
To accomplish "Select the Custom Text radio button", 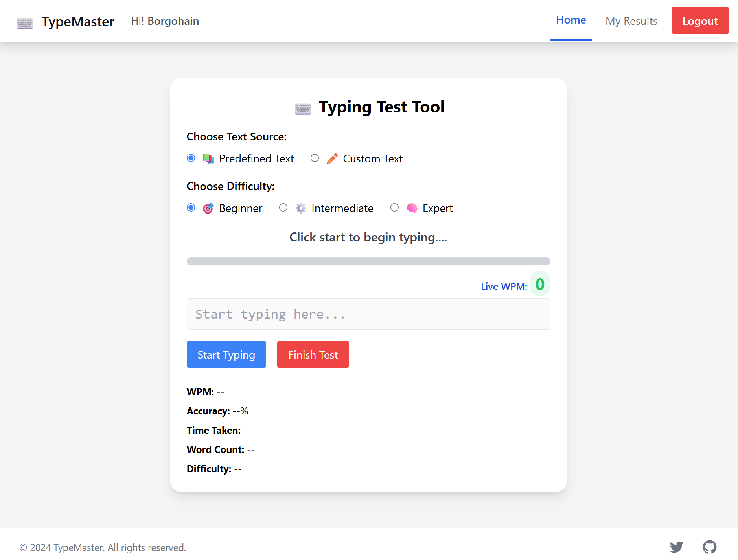I will click(315, 158).
